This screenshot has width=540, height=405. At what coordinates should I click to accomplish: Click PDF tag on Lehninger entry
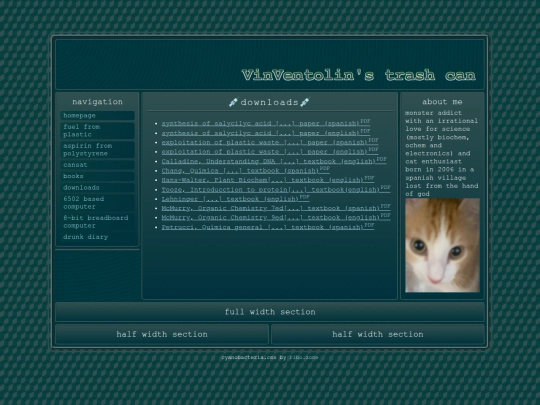coord(305,197)
